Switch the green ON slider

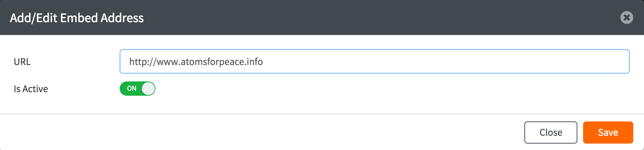pyautogui.click(x=138, y=89)
